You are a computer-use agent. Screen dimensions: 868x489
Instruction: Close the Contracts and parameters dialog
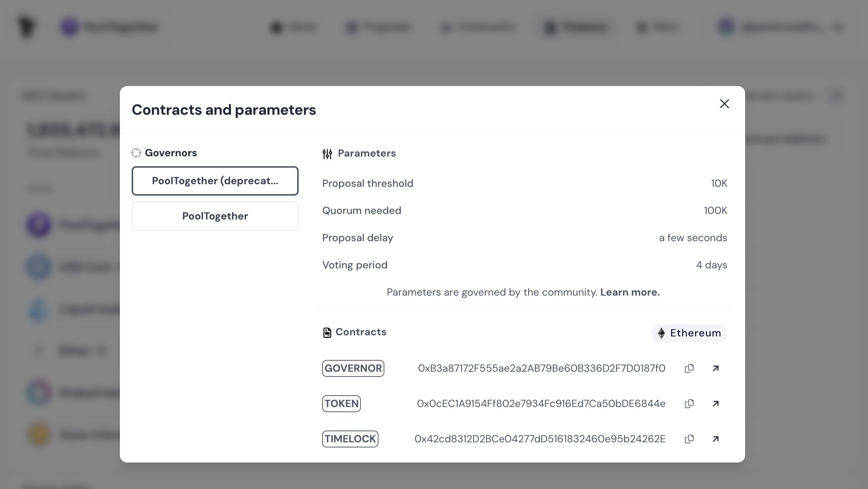[724, 104]
